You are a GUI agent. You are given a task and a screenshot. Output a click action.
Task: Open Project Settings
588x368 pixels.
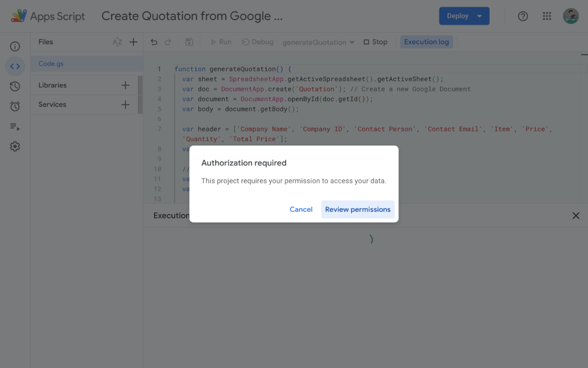click(x=14, y=146)
